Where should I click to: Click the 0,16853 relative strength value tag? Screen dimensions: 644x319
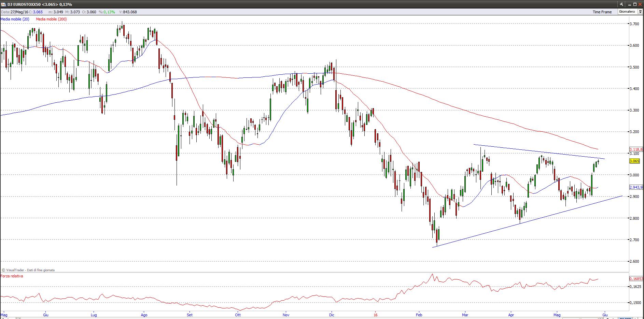636,279
